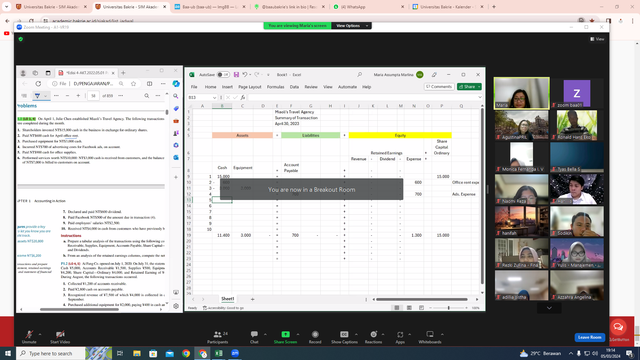The width and height of the screenshot is (640, 360).
Task: Click the PDF zoom out minus icon
Action: [x=67, y=96]
